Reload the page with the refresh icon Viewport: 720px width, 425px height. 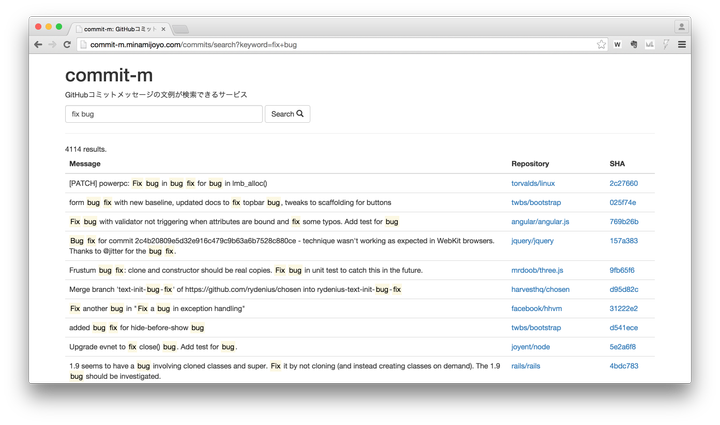click(x=67, y=45)
